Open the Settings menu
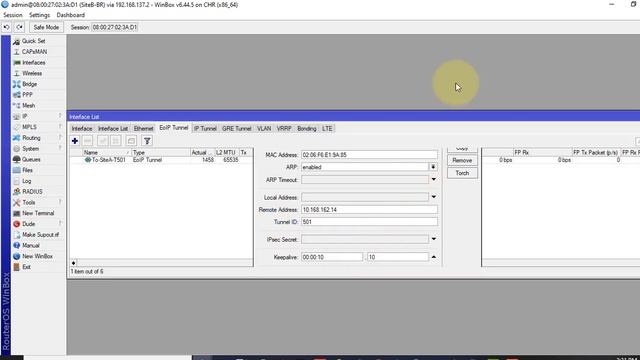 point(40,15)
